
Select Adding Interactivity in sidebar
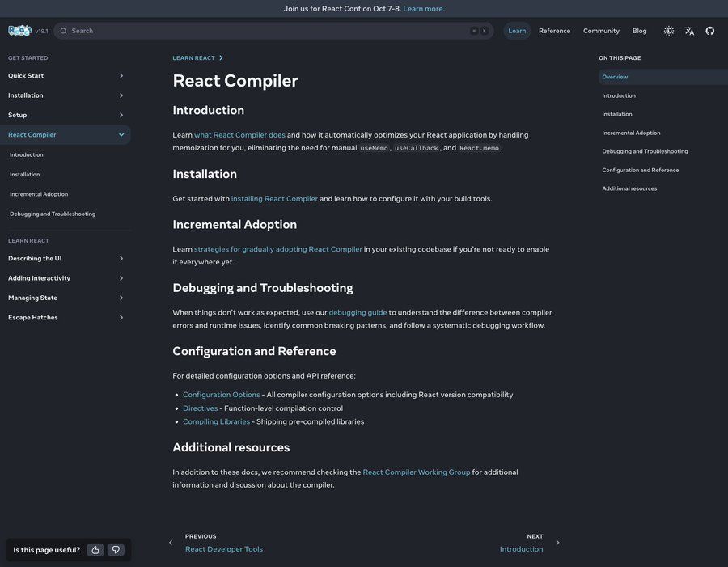pos(39,278)
